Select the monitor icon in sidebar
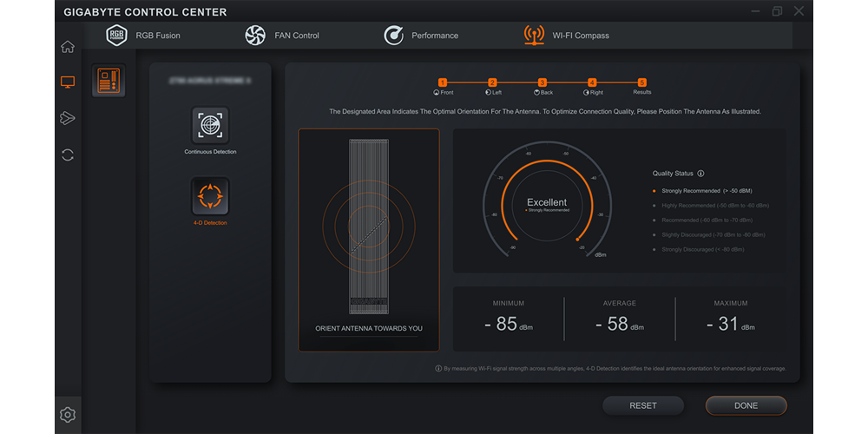Screen dimensions: 868x434 [x=68, y=82]
